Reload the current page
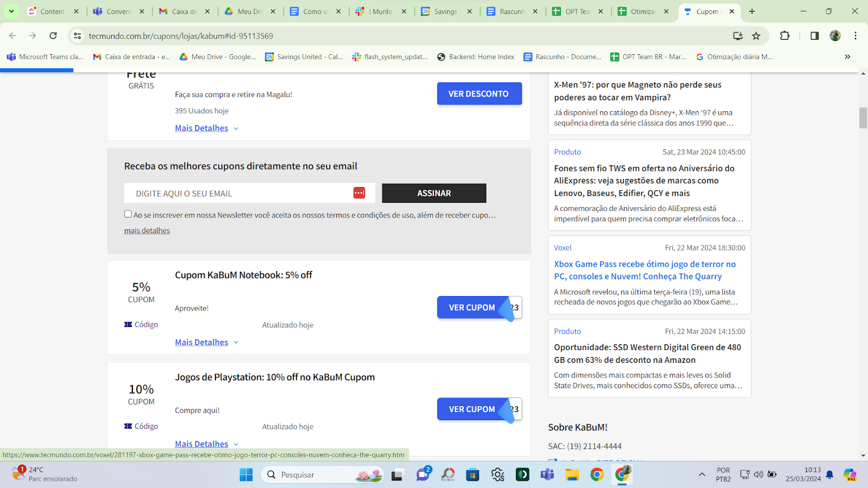Viewport: 868px width, 488px height. pyautogui.click(x=53, y=36)
